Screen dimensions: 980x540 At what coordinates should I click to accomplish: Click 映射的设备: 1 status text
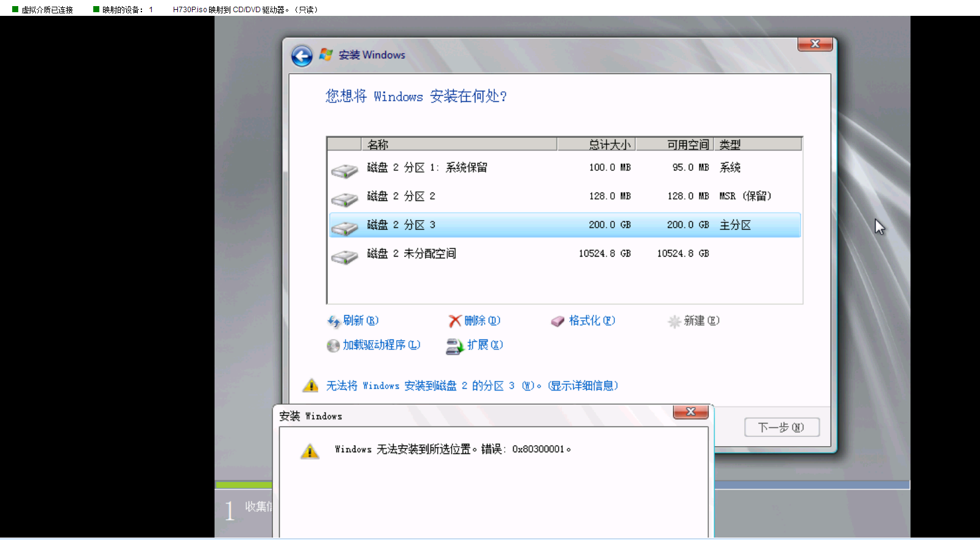128,10
